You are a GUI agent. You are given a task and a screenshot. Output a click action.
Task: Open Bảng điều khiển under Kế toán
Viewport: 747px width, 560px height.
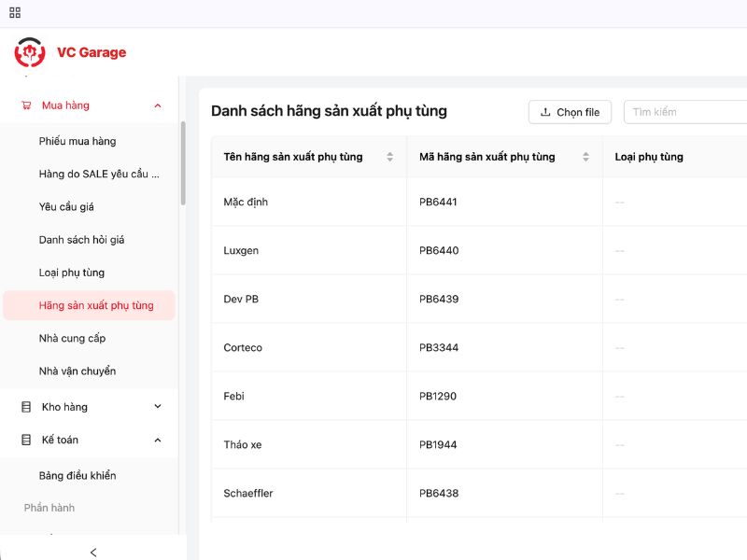tap(78, 476)
